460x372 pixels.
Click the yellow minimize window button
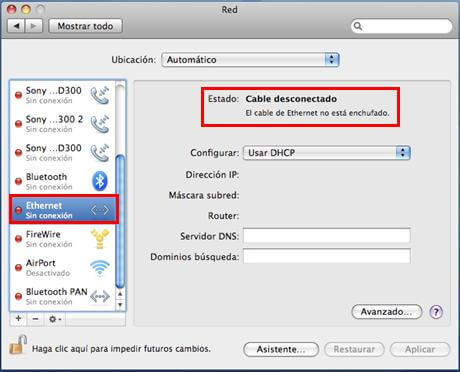(26, 9)
